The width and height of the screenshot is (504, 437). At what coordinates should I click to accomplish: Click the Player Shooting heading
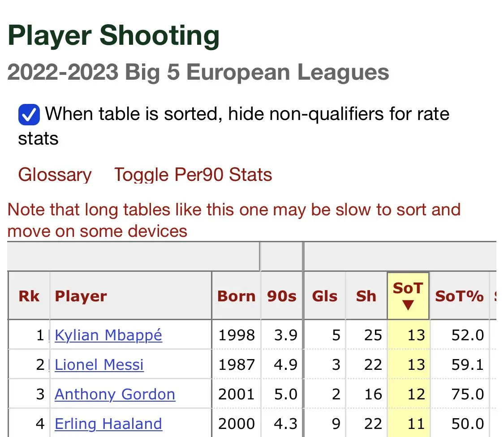pyautogui.click(x=114, y=37)
